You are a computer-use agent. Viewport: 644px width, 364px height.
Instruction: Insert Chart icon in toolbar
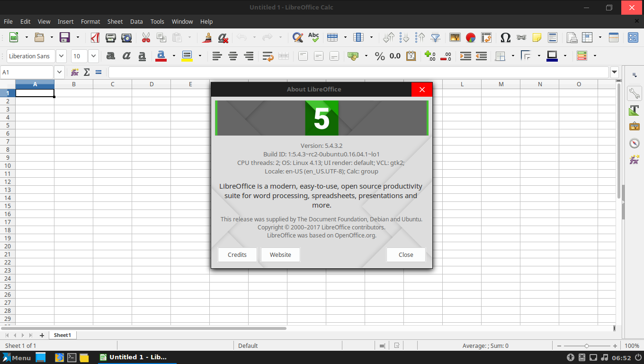[471, 37]
